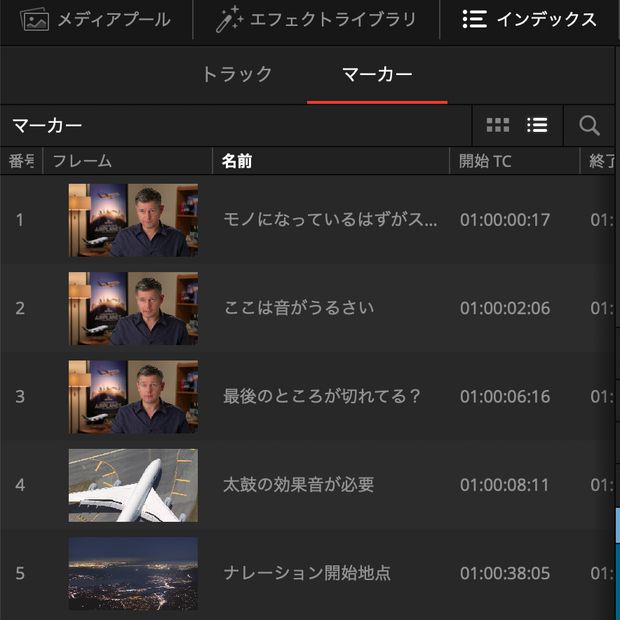Click row number 5 in marker list
620x620 pixels.
pyautogui.click(x=20, y=573)
